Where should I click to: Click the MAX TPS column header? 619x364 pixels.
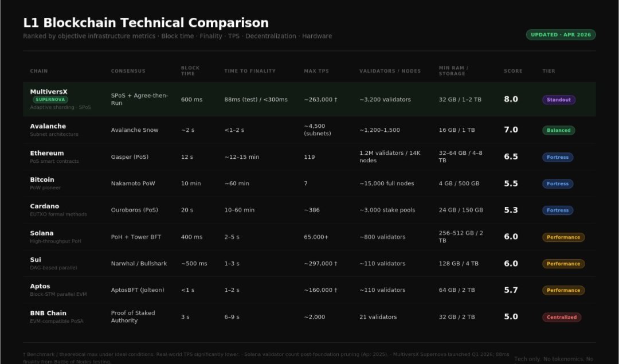point(316,71)
